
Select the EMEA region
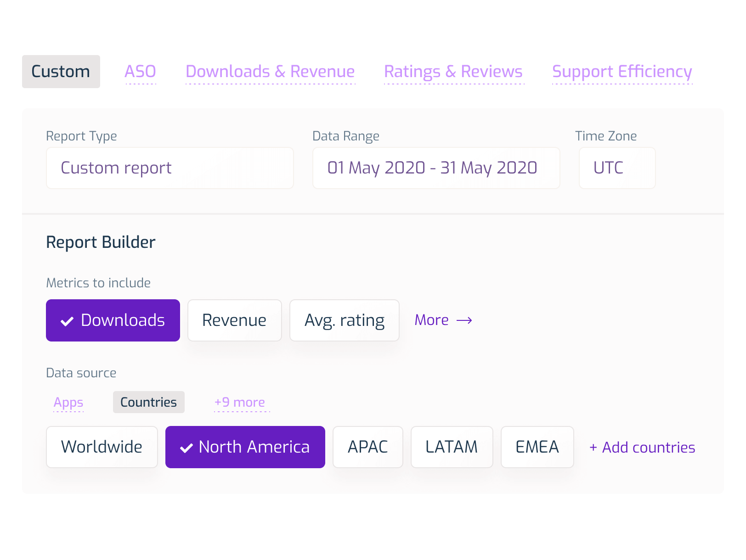click(x=537, y=447)
